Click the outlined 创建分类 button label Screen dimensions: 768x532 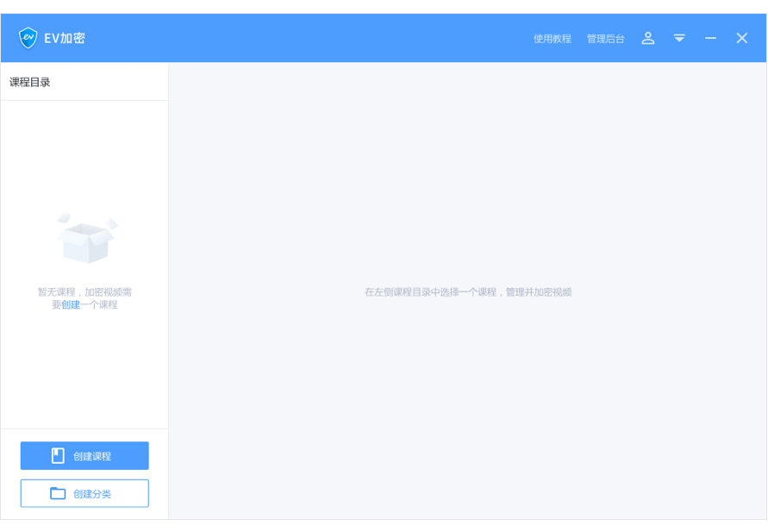[x=92, y=494]
